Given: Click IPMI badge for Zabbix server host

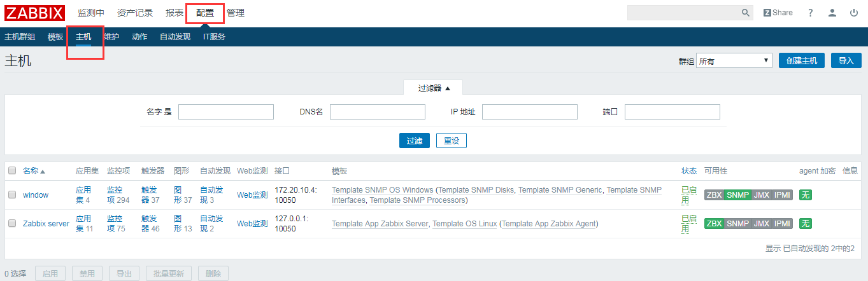Looking at the screenshot, I should (782, 224).
